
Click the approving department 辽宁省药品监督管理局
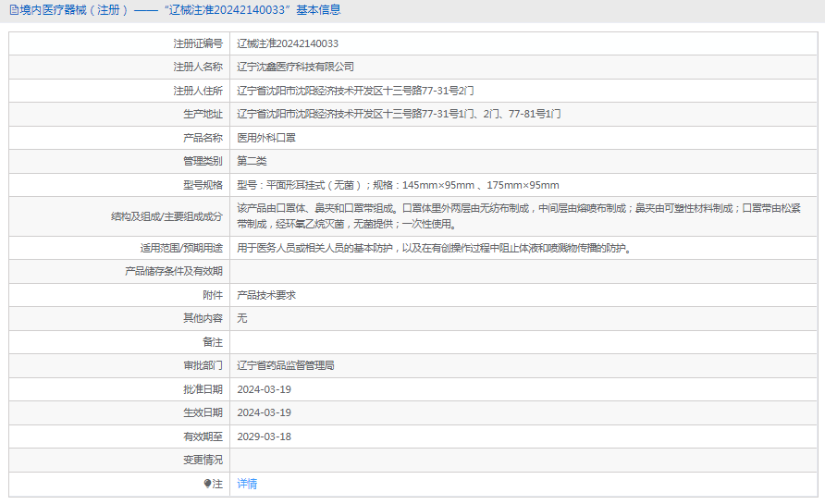tap(286, 365)
